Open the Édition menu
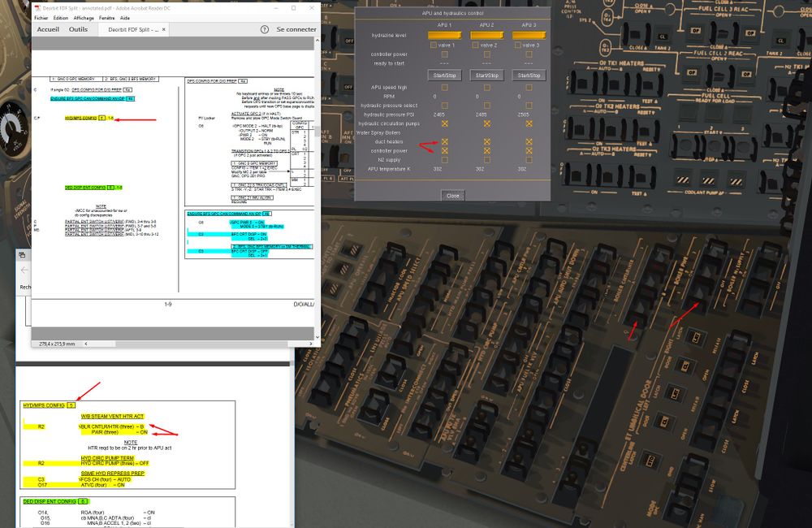The image size is (812, 528). pos(61,18)
